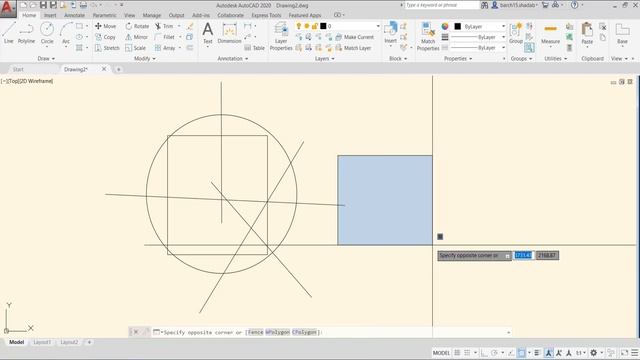
Task: Insert a Table
Action: click(x=254, y=48)
